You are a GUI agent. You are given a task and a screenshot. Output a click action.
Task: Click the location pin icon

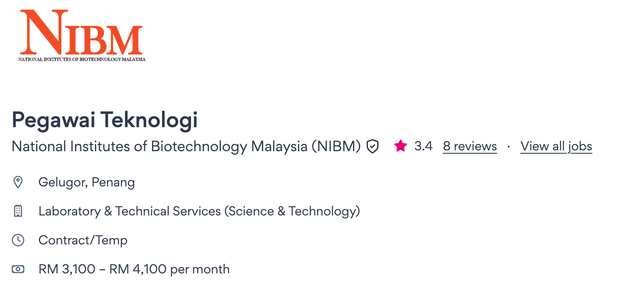(18, 182)
